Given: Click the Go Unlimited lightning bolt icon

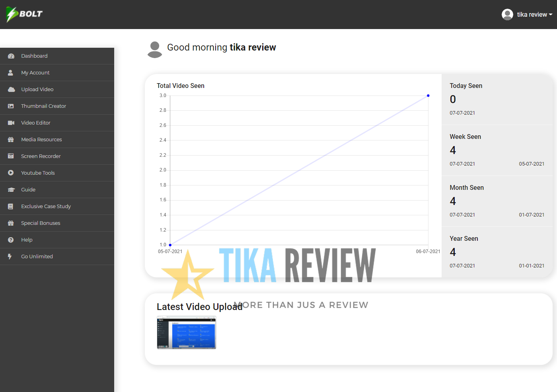Looking at the screenshot, I should click(x=10, y=257).
